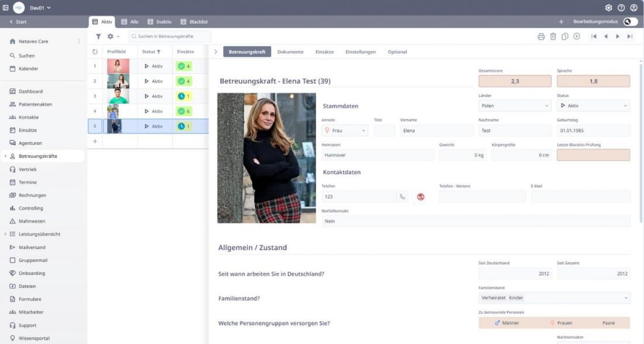Switch to the Dokumente tab
The height and width of the screenshot is (344, 644).
click(290, 52)
